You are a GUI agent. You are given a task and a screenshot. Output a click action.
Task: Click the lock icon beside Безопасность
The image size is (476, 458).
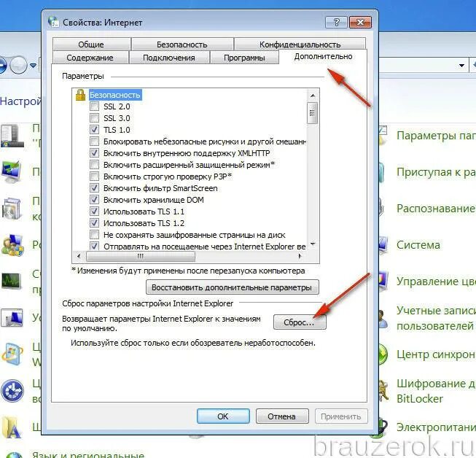click(x=80, y=95)
